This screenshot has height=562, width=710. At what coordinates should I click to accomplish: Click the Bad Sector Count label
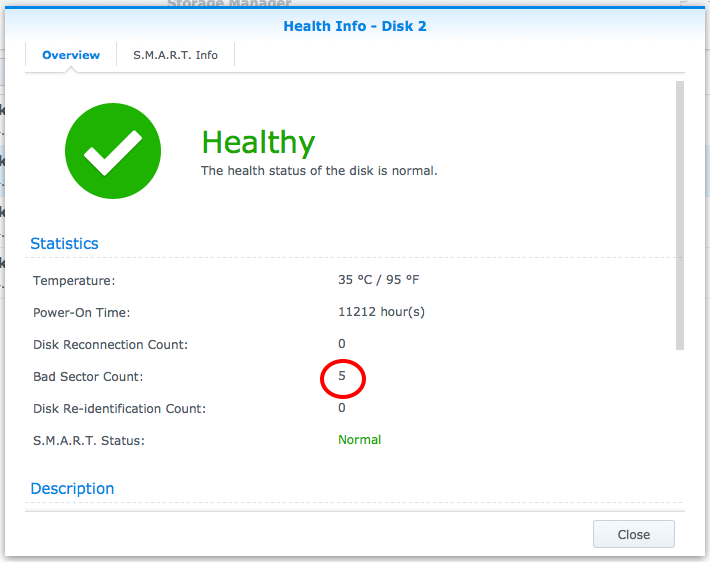(88, 377)
